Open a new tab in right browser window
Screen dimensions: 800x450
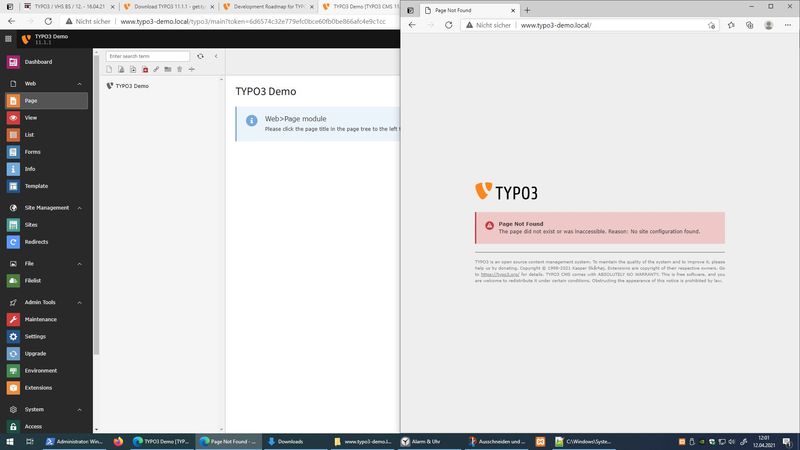(x=528, y=10)
